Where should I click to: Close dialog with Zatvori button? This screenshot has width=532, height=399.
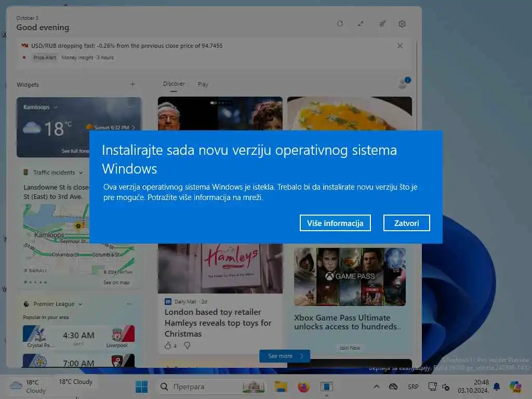click(x=406, y=223)
